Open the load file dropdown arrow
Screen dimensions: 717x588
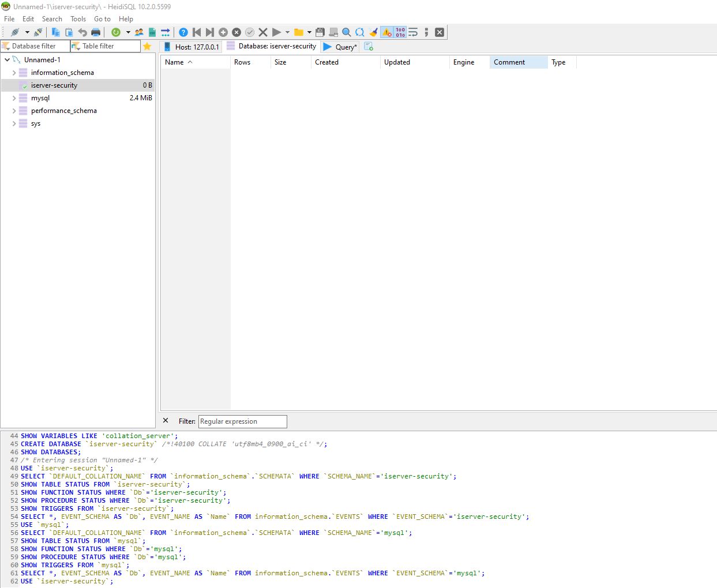point(310,32)
